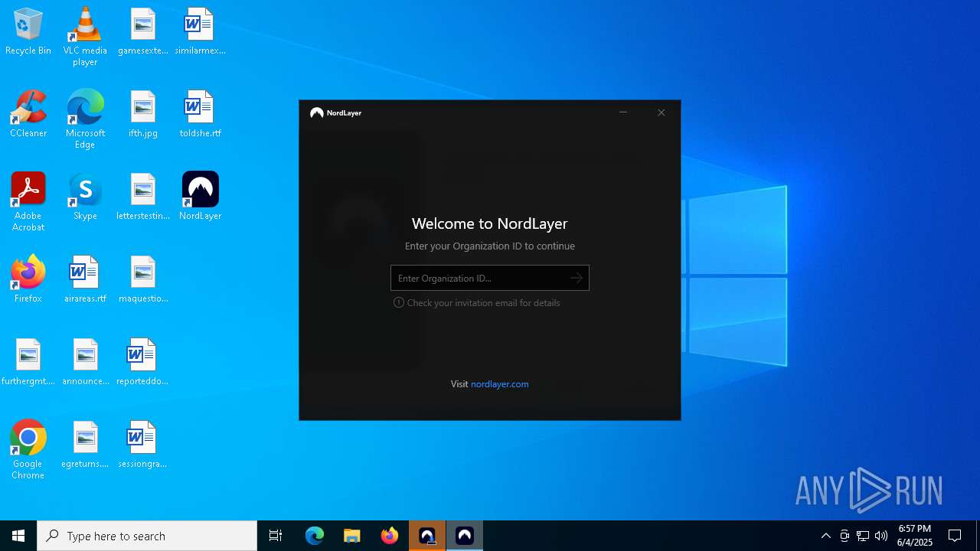Select the CCleaner desktop shortcut
The image size is (980, 551).
click(x=28, y=115)
